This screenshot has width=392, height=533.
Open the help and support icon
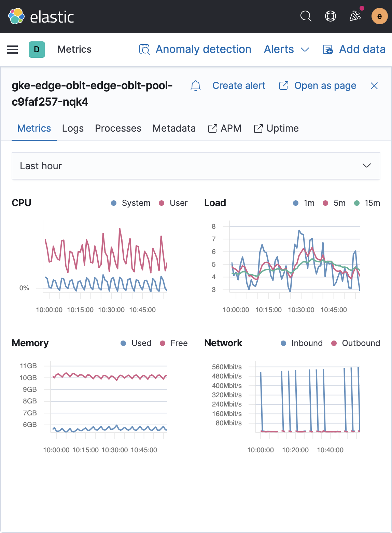[x=330, y=16]
